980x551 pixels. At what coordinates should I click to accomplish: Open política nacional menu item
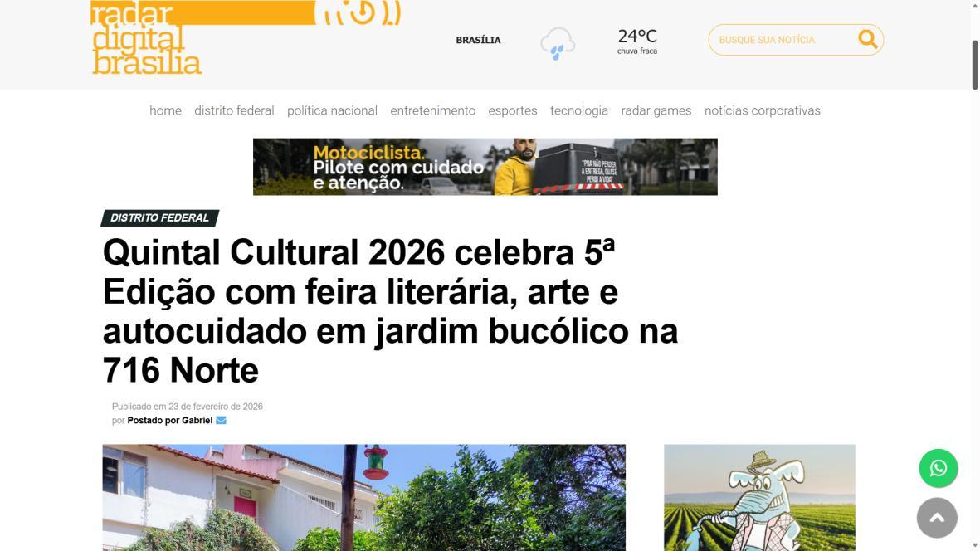tap(333, 110)
